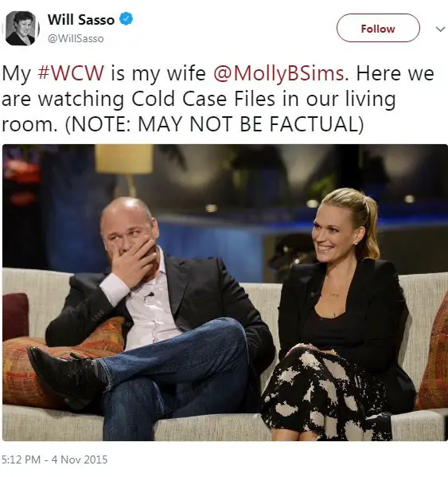Image resolution: width=448 pixels, height=477 pixels.
Task: Click the dark red cushion at the photo's edge
Action: point(15,316)
